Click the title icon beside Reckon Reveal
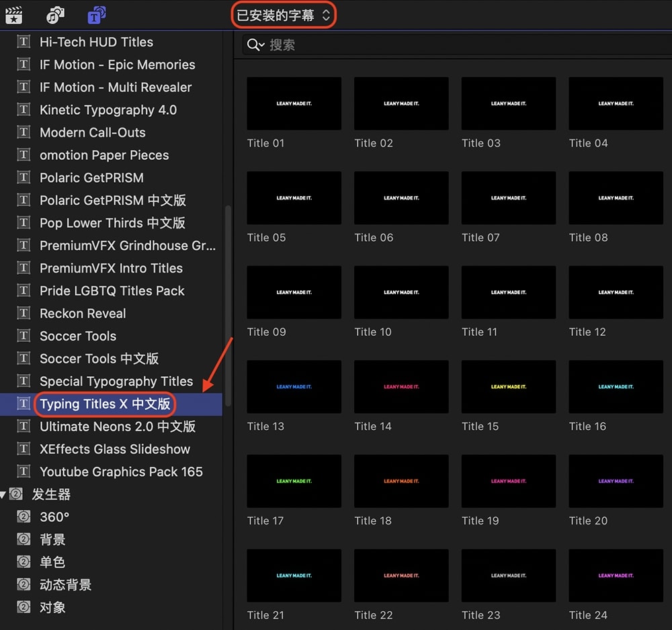 click(x=24, y=313)
